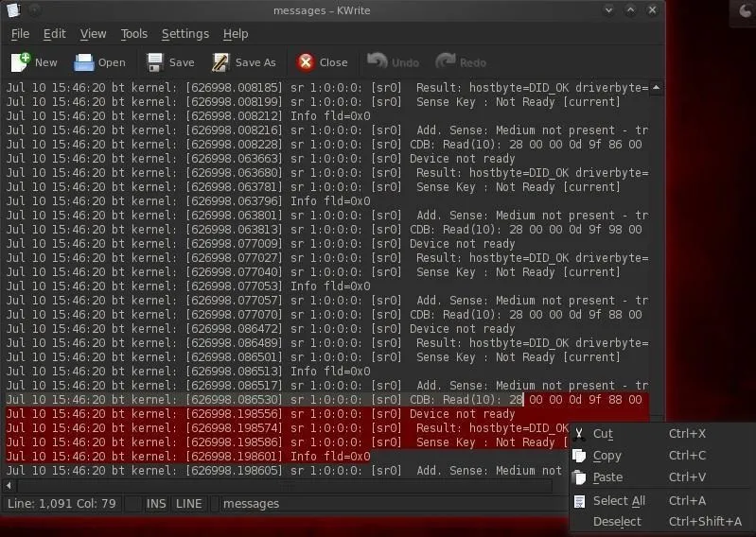The height and width of the screenshot is (537, 756).
Task: Click the Copy icon in context menu
Action: [579, 456]
